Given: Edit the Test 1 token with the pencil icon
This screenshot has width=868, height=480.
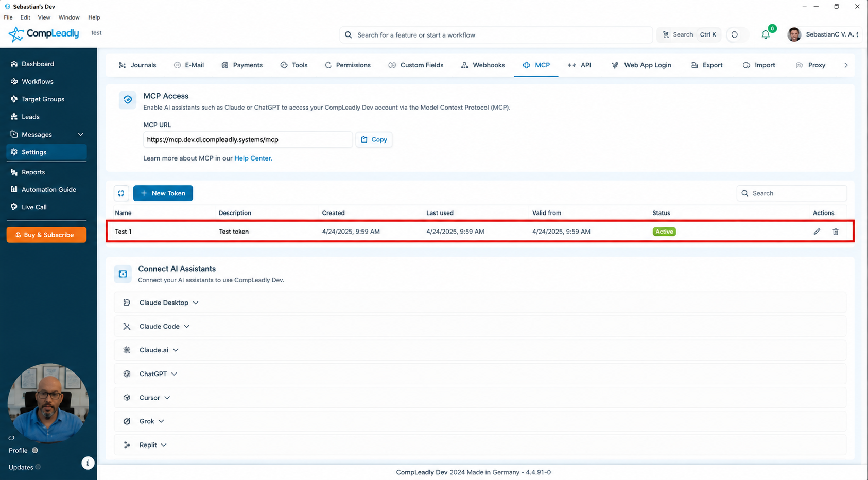Looking at the screenshot, I should (817, 232).
